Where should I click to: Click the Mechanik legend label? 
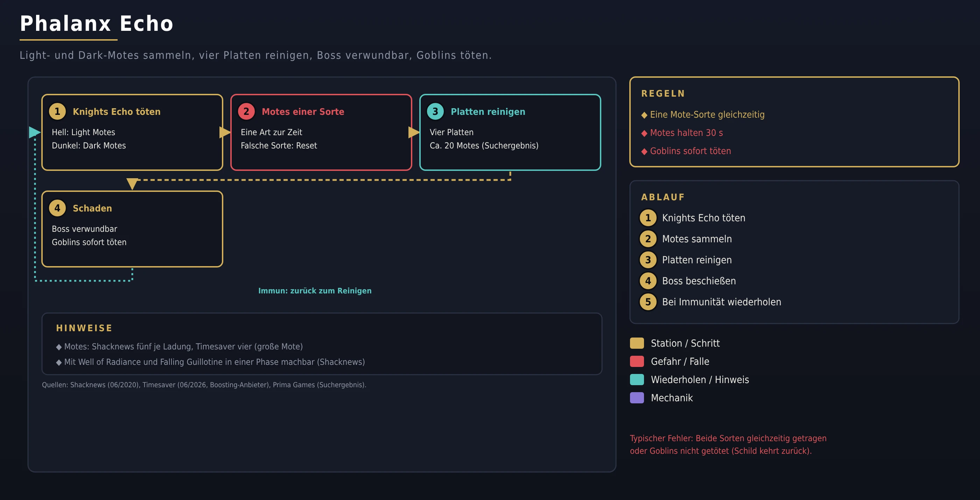671,398
